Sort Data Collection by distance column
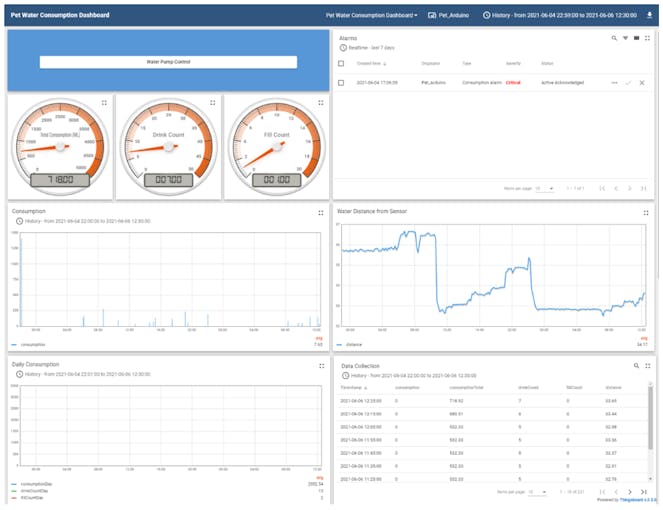663x510 pixels. [x=614, y=388]
